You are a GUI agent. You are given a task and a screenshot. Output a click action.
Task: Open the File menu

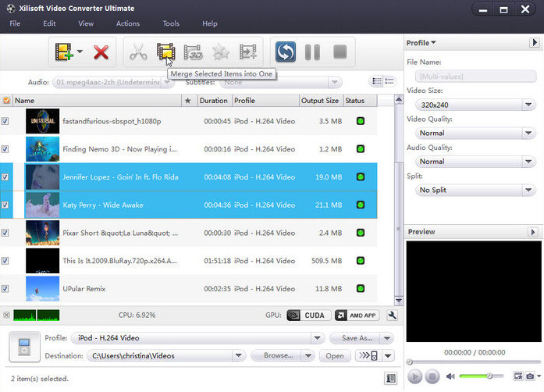click(x=15, y=23)
